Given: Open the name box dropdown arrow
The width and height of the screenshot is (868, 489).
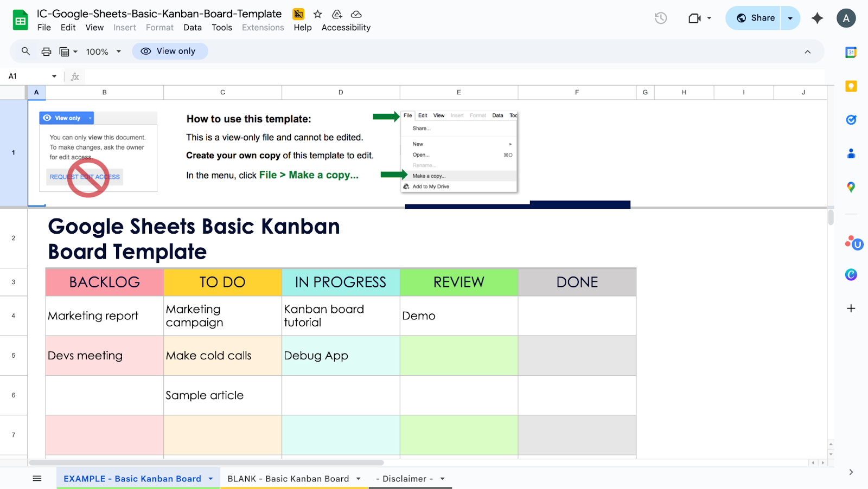Looking at the screenshot, I should click(x=54, y=76).
